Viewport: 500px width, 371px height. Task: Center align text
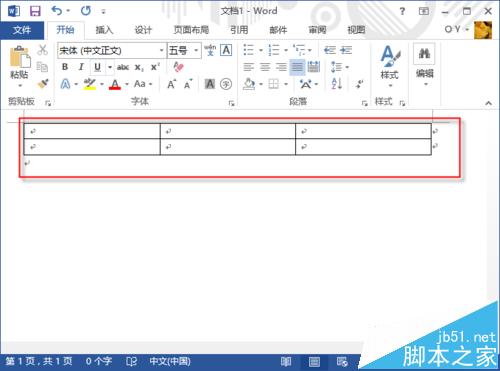(x=265, y=67)
